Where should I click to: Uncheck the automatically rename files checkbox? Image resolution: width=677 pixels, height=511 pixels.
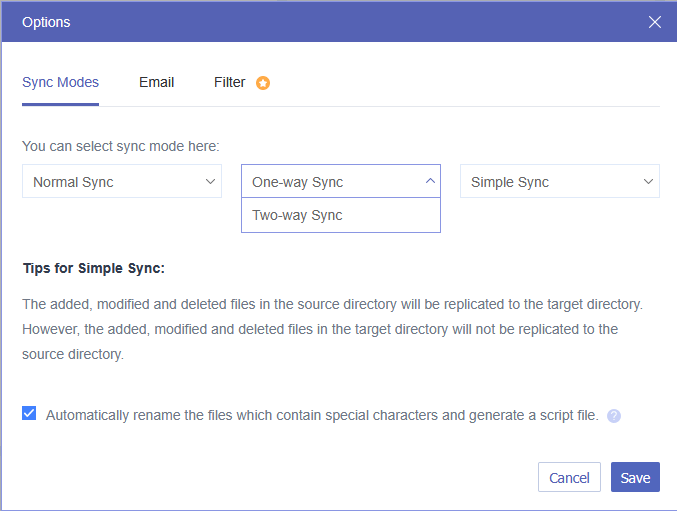(x=29, y=413)
